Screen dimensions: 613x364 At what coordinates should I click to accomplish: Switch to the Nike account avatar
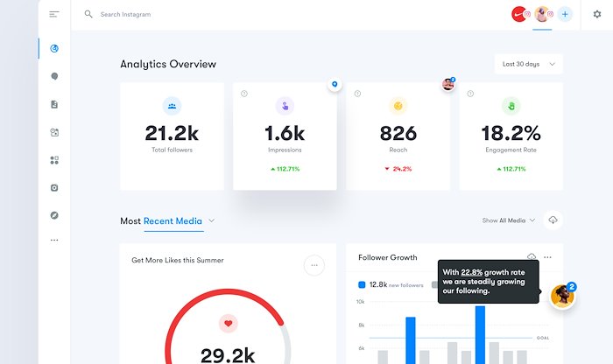coord(518,15)
